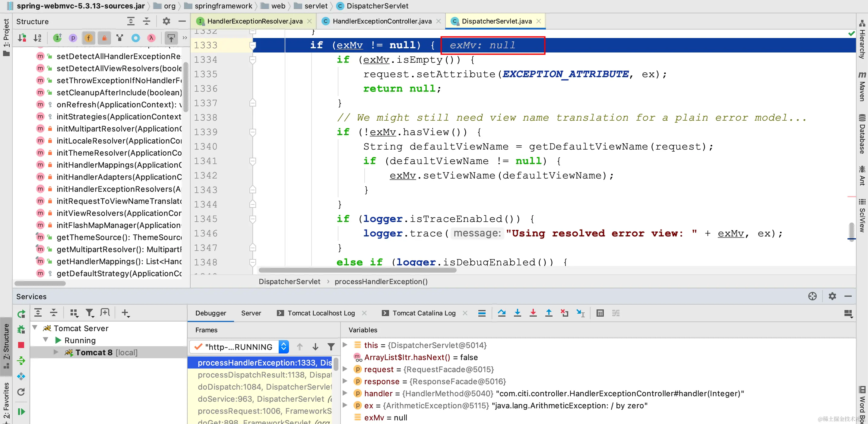Click the Step Into debugger icon

click(x=517, y=313)
